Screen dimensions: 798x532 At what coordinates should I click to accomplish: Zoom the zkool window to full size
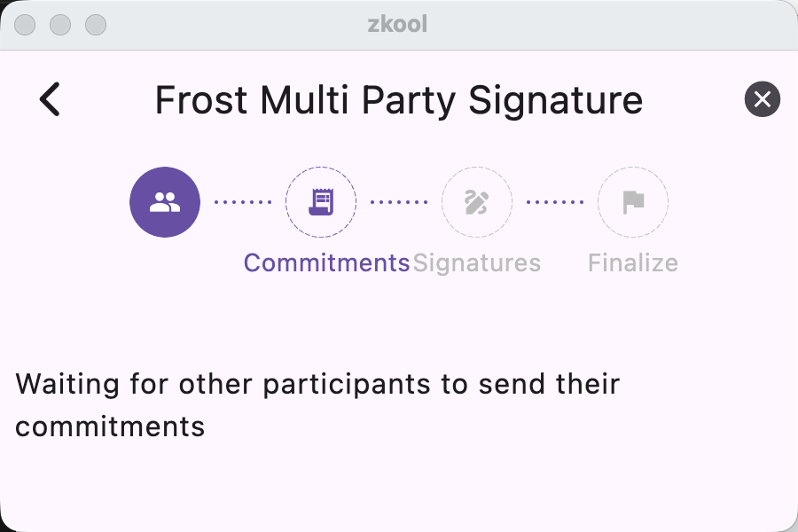pos(96,25)
